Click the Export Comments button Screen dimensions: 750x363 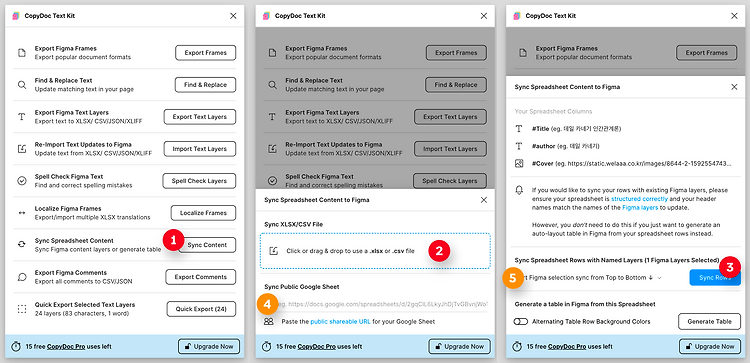click(x=201, y=277)
